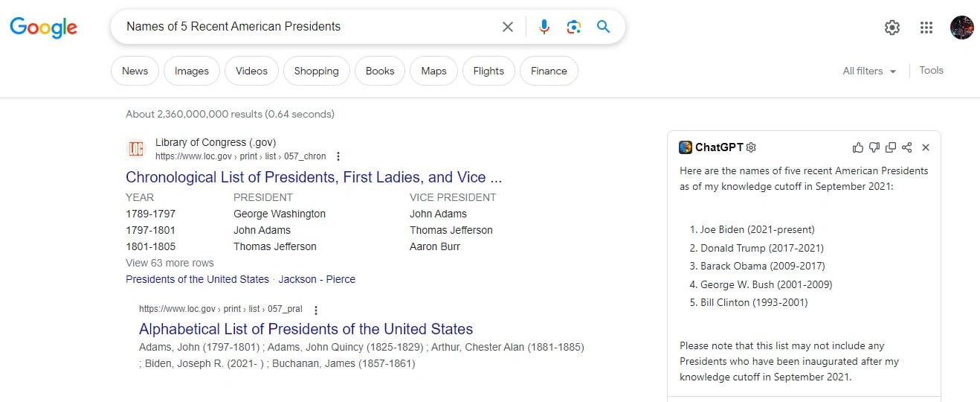980x402 pixels.
Task: Thumbs up the ChatGPT answer
Action: pos(858,147)
